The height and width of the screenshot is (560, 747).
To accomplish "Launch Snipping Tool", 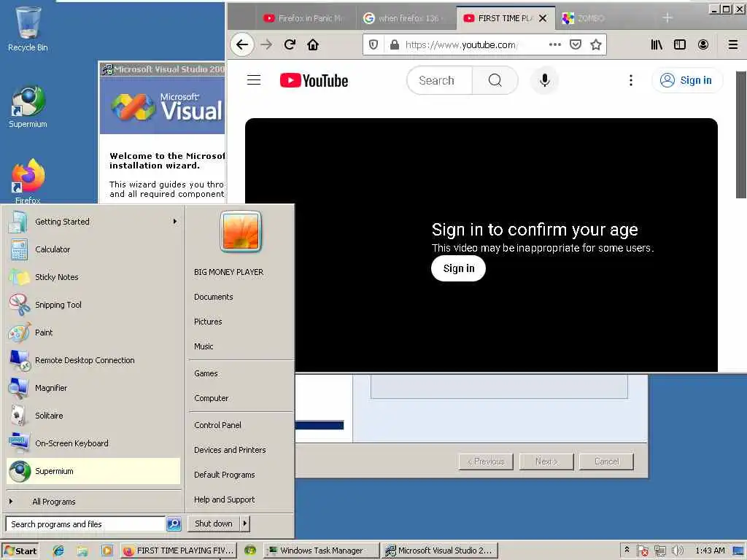I will [93, 305].
